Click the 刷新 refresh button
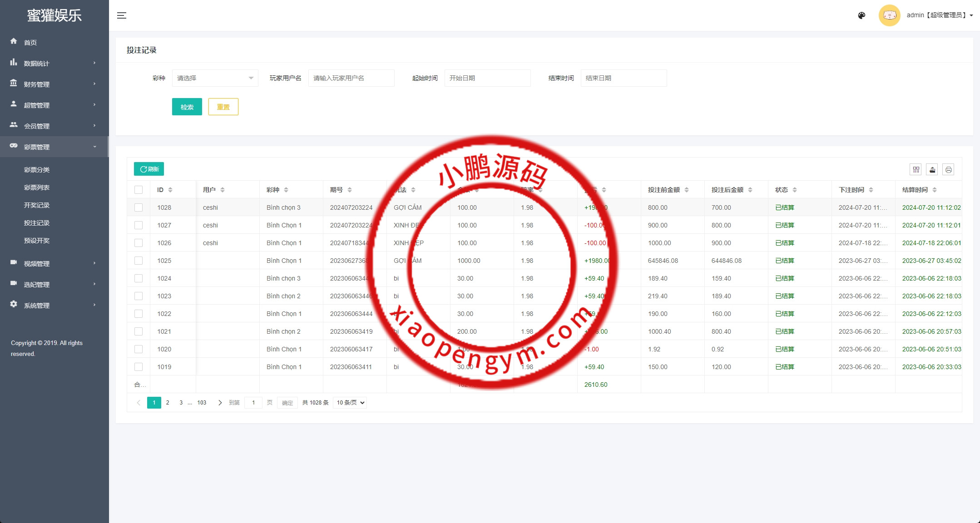This screenshot has height=523, width=980. [x=149, y=169]
